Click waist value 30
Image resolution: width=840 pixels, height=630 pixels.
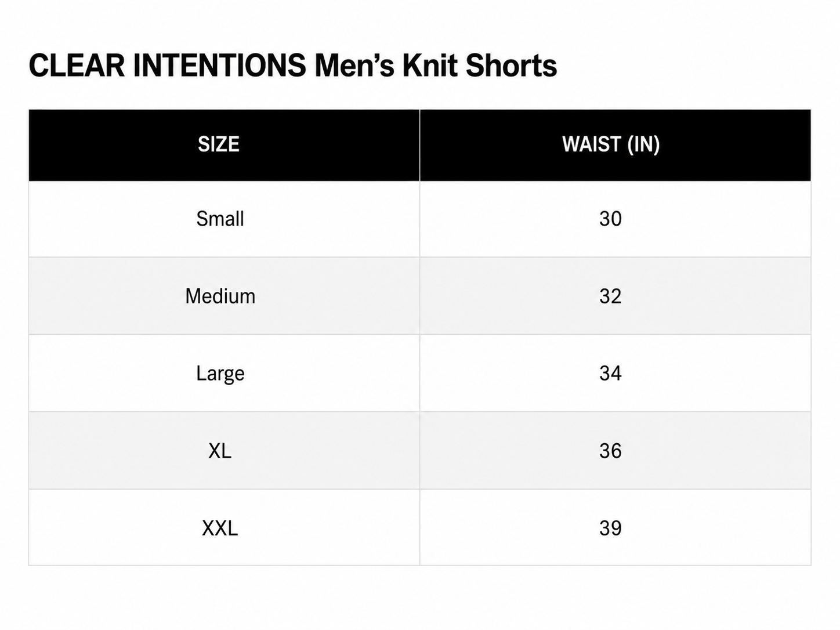(x=610, y=219)
